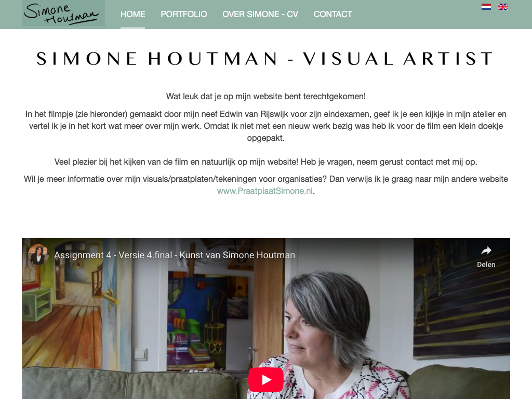532x399 pixels.
Task: Switch to English via the UK flag
Action: (503, 6)
